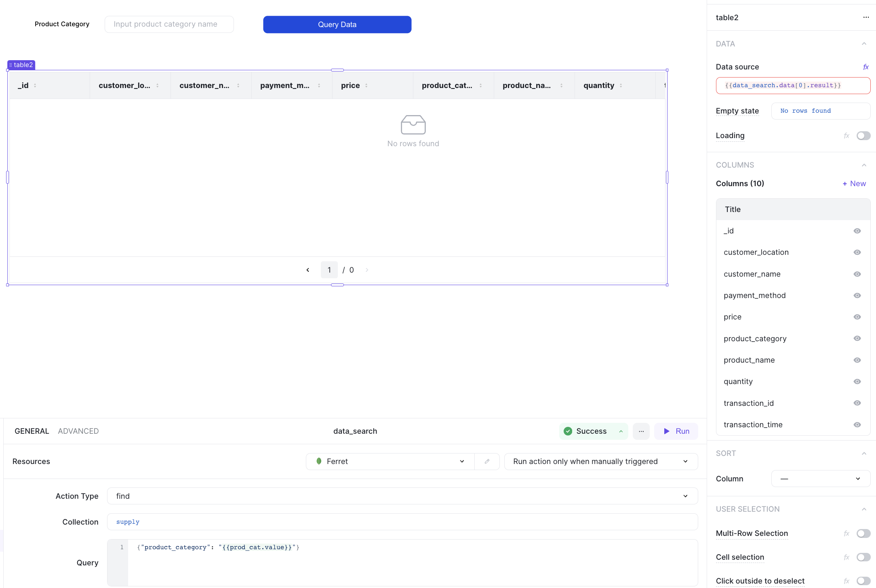This screenshot has height=588, width=876.
Task: Sort the price column
Action: (x=366, y=85)
